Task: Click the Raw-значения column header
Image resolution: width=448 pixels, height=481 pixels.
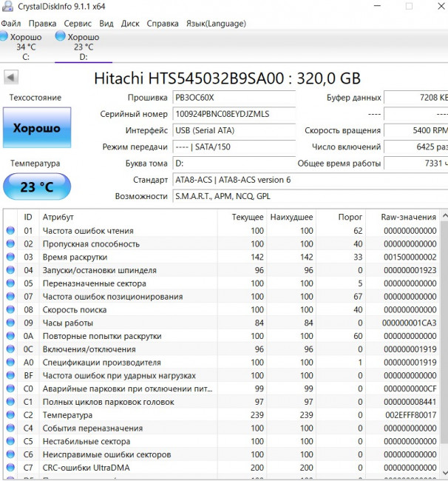Action: pyautogui.click(x=403, y=217)
